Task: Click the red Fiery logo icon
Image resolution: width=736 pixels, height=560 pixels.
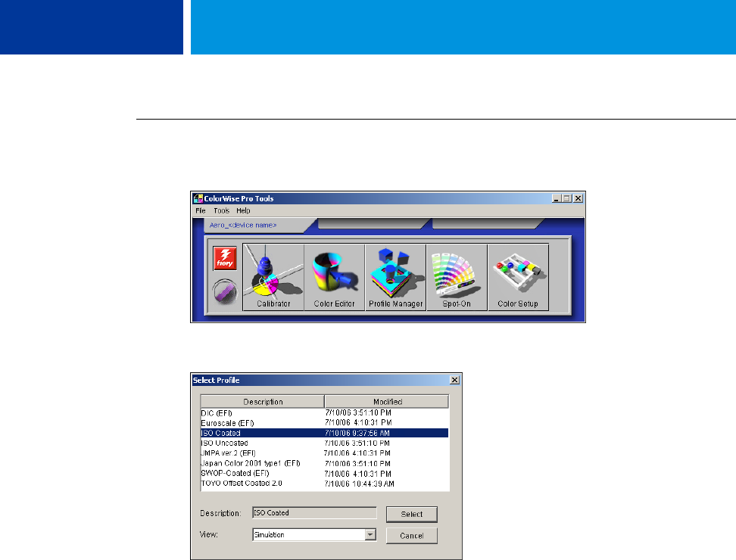Action: coord(225,258)
